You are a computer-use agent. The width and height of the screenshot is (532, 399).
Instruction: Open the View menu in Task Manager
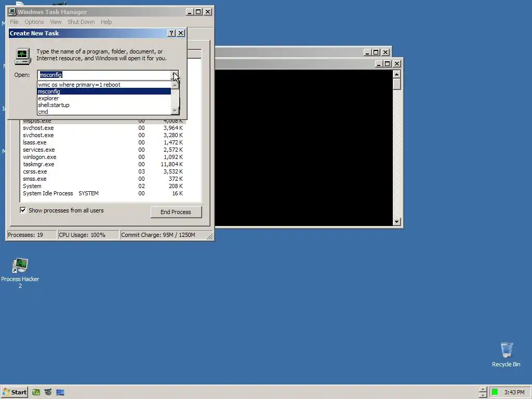click(56, 22)
